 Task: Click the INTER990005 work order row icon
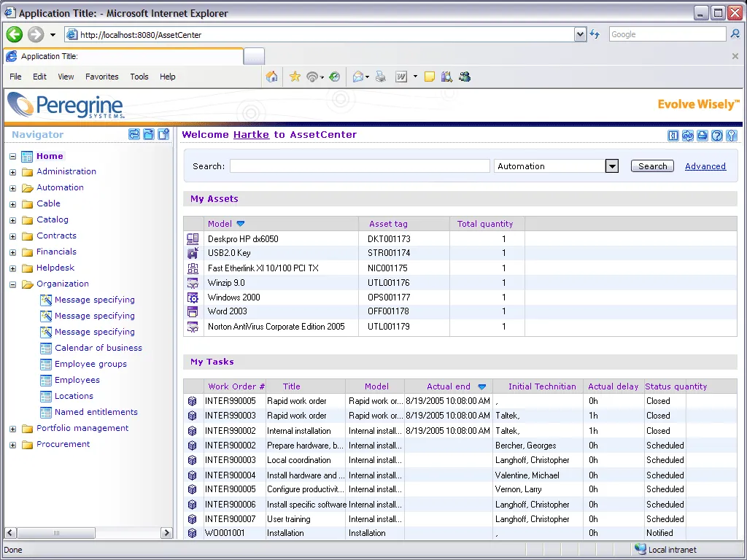193,401
